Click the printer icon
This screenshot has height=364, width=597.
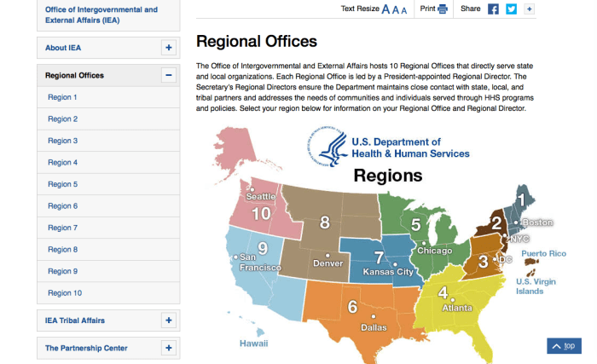[x=443, y=9]
